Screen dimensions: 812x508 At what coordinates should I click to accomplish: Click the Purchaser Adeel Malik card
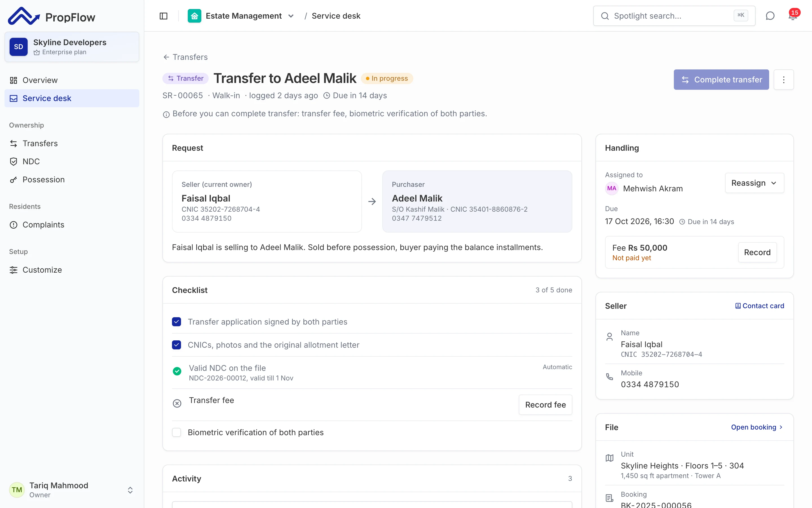click(477, 202)
